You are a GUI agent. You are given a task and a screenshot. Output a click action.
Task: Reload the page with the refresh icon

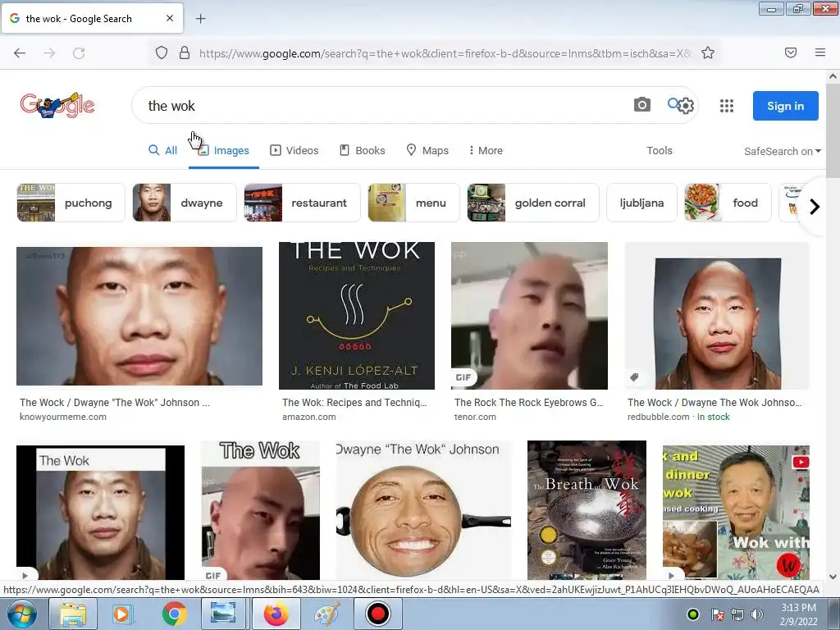79,53
